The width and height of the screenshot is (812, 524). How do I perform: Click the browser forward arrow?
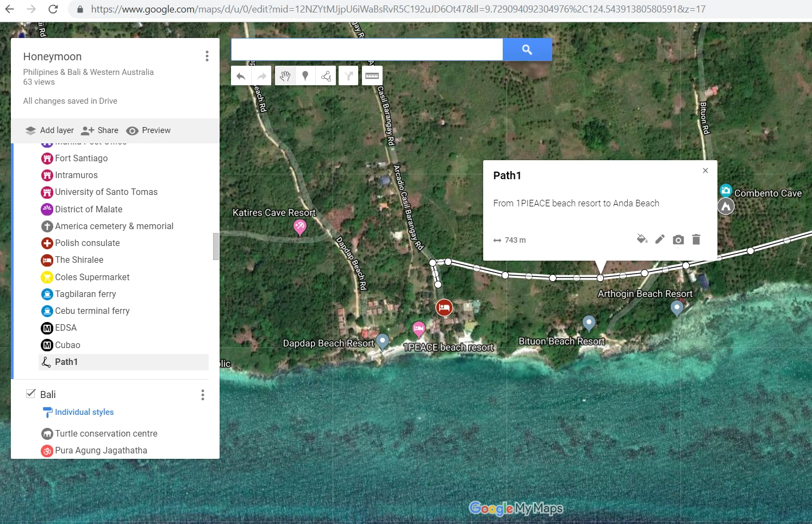click(31, 9)
